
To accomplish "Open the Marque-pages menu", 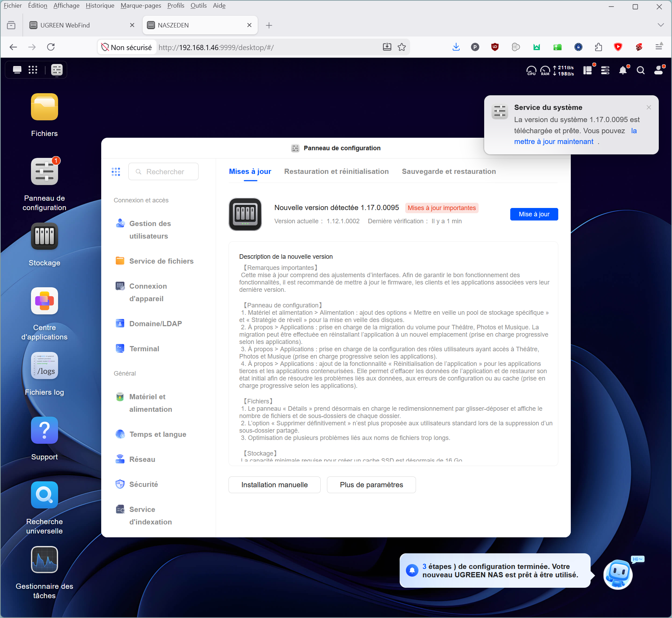I will [x=141, y=6].
